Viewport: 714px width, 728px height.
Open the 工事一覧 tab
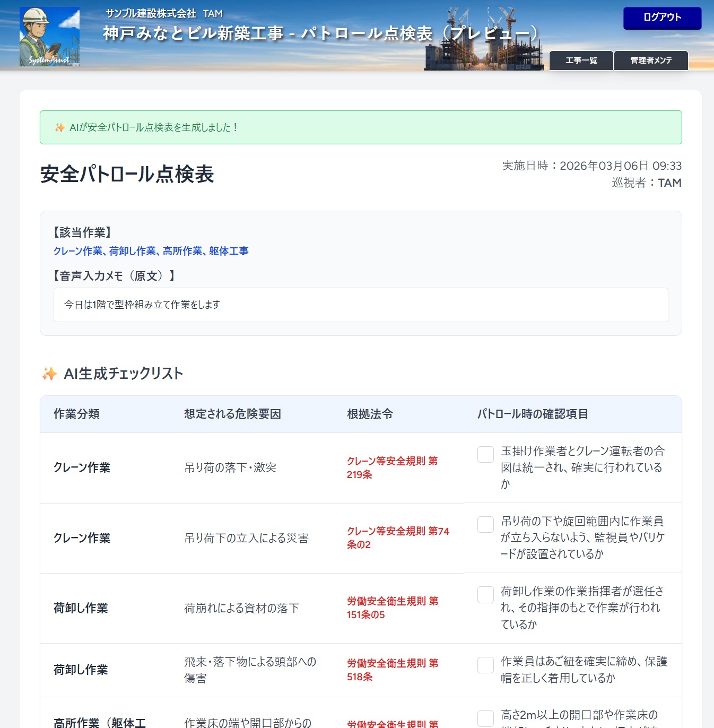coord(581,60)
